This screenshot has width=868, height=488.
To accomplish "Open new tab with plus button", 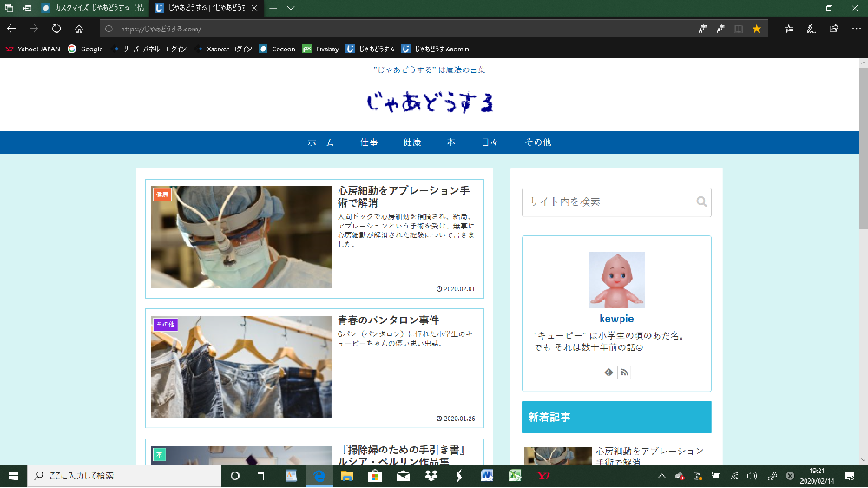I will click(273, 7).
